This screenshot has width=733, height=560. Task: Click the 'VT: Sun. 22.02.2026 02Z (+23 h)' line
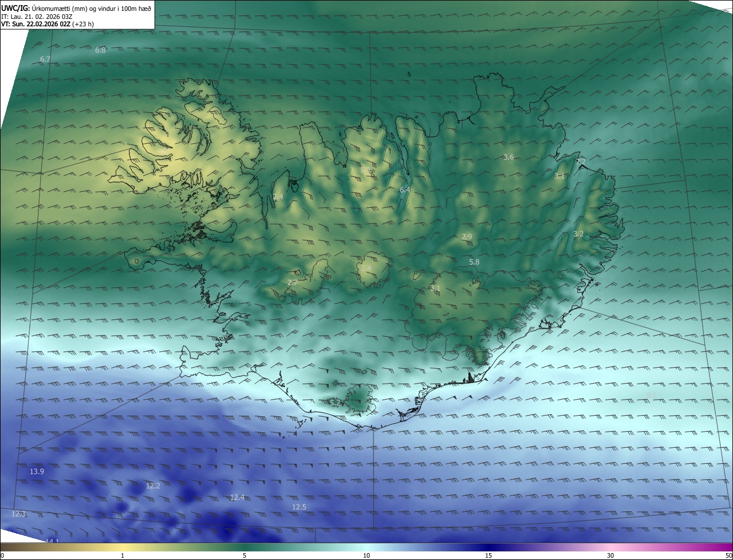(x=47, y=24)
